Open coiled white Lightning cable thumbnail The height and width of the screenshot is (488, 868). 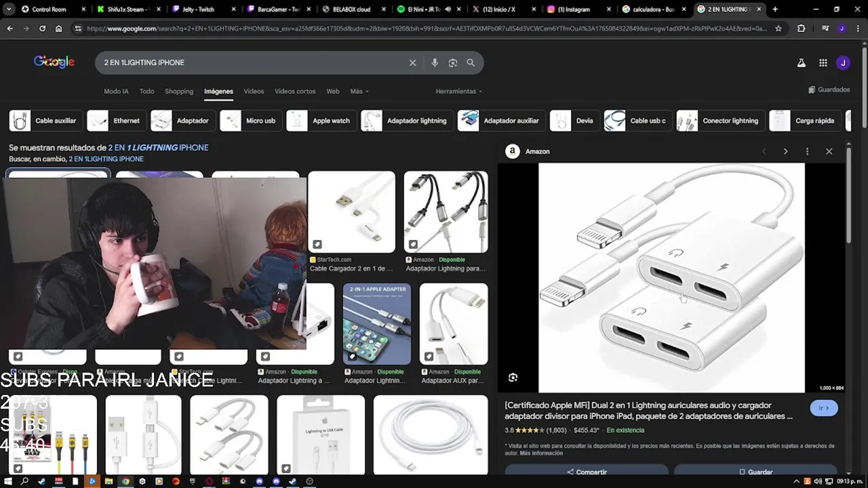pos(431,435)
